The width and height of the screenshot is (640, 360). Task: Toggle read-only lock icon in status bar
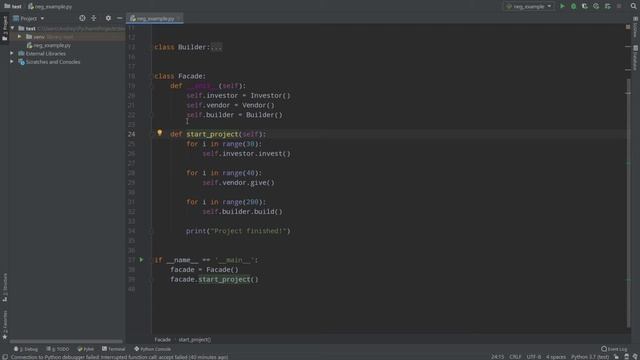[616, 357]
